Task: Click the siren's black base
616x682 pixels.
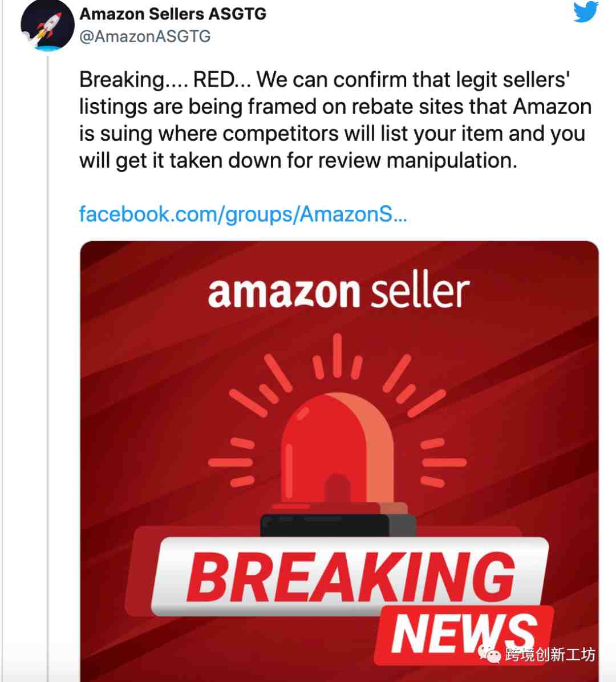Action: click(x=338, y=525)
